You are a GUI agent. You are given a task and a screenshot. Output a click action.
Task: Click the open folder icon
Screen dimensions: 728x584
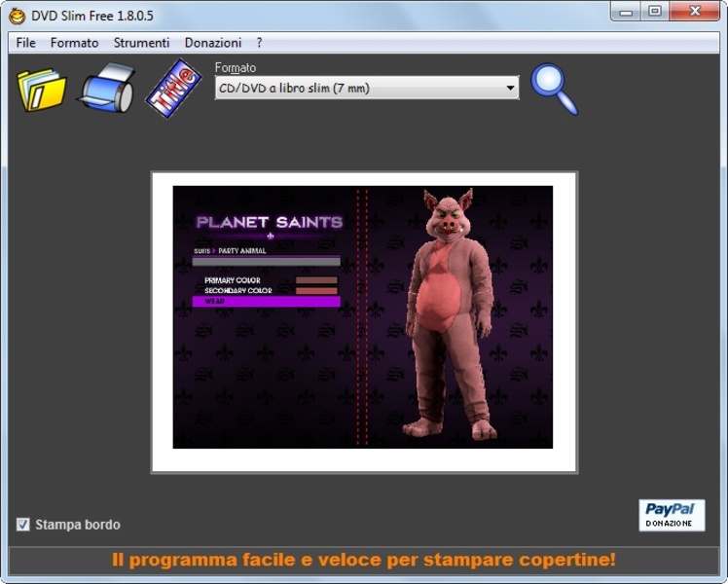(x=41, y=90)
